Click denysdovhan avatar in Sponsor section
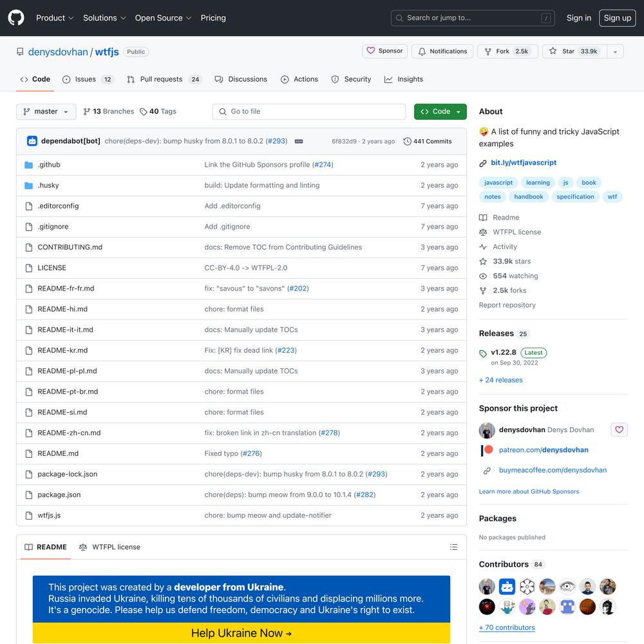Viewport: 644px width, 644px height. (x=487, y=430)
